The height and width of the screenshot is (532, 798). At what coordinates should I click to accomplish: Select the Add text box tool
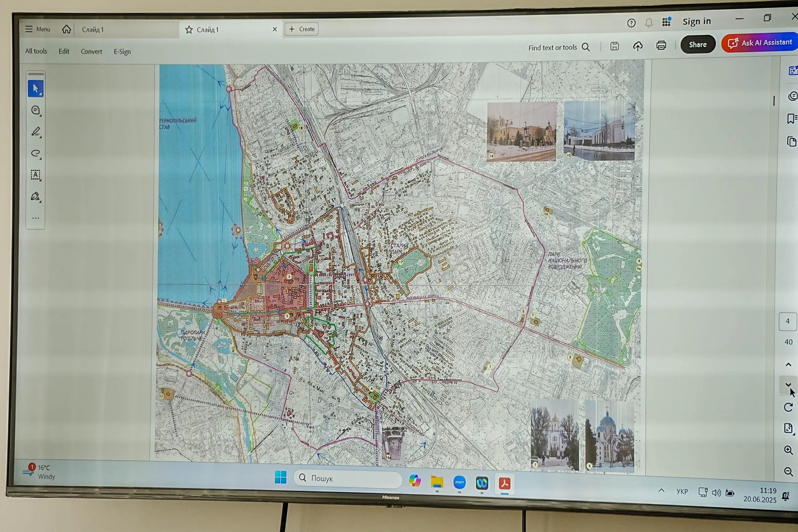coord(35,175)
